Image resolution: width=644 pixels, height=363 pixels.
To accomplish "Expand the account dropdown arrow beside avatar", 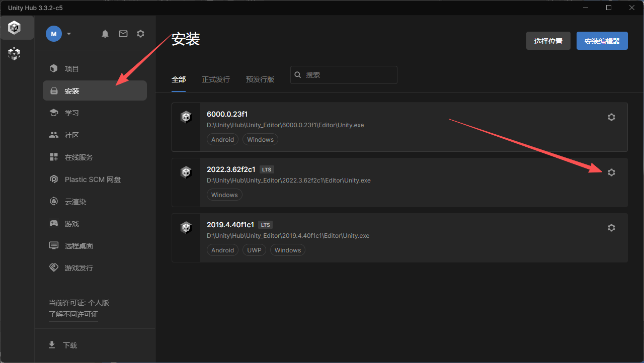I will coord(69,34).
